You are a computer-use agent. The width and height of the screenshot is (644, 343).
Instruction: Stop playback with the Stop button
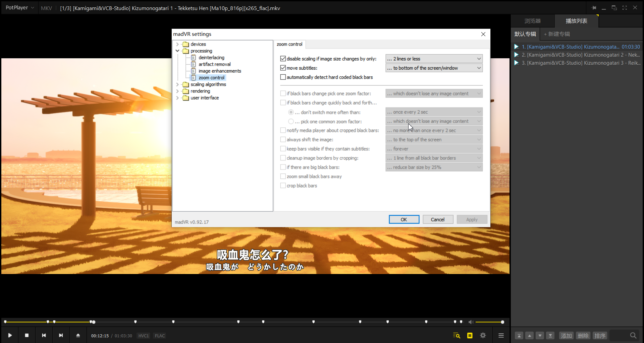coord(27,335)
